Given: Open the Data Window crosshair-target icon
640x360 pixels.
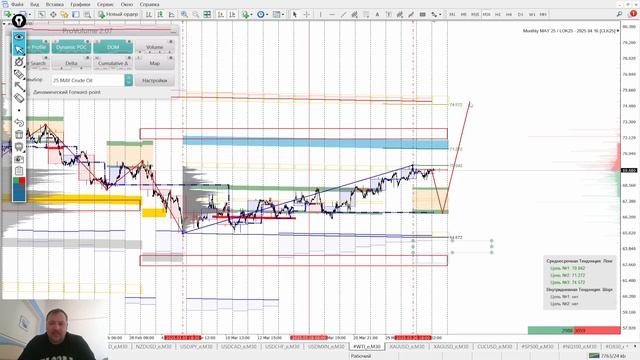Looking at the screenshot, I should coord(53,14).
